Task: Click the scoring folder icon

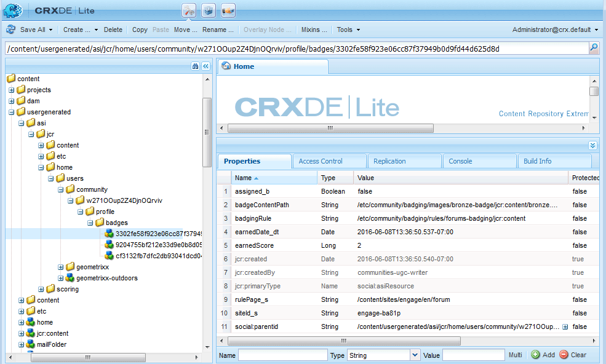Action: point(50,288)
